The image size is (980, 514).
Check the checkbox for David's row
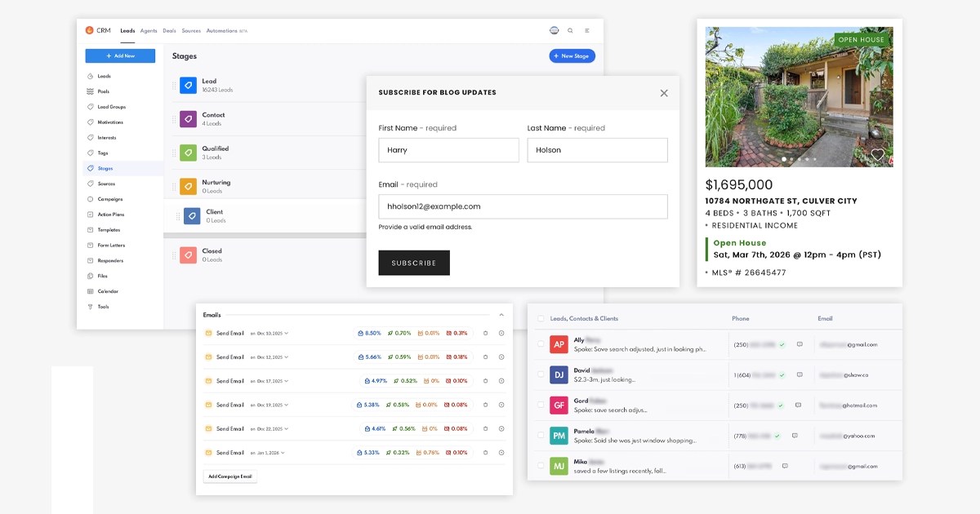(x=541, y=374)
